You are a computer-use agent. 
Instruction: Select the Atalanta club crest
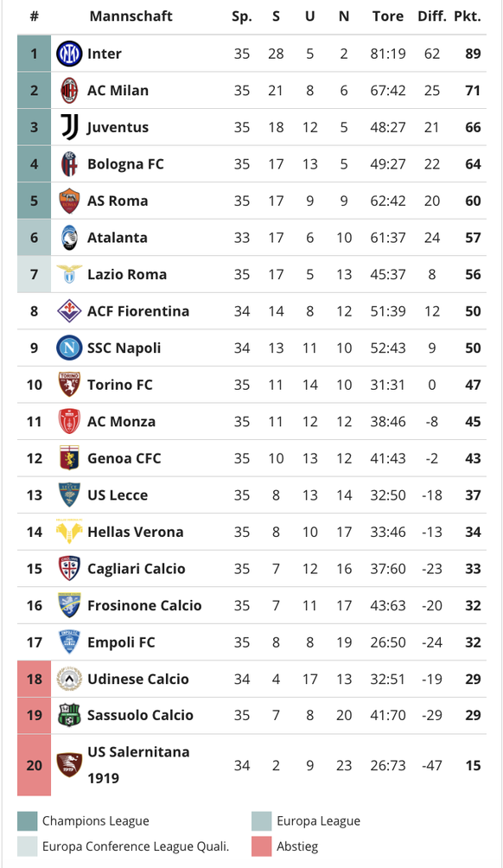point(69,238)
